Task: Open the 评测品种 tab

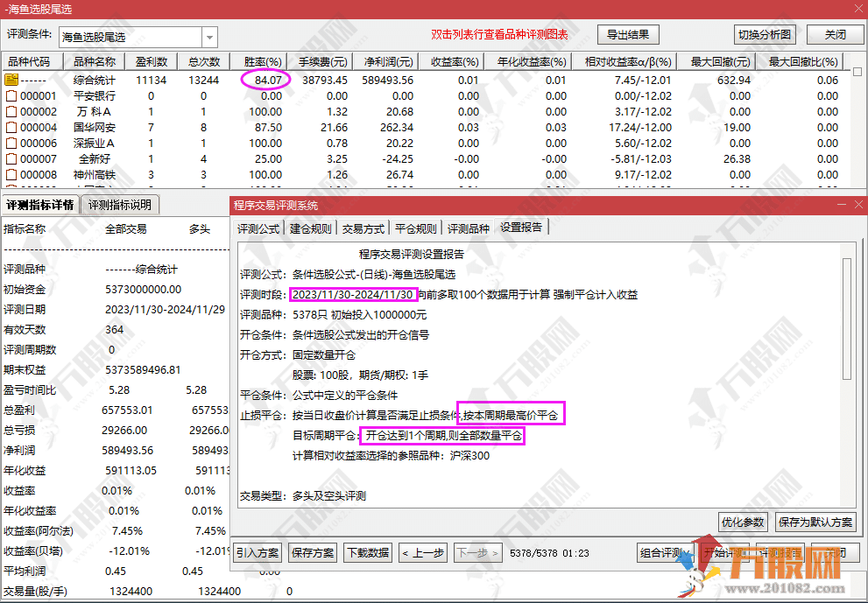Action: [469, 228]
